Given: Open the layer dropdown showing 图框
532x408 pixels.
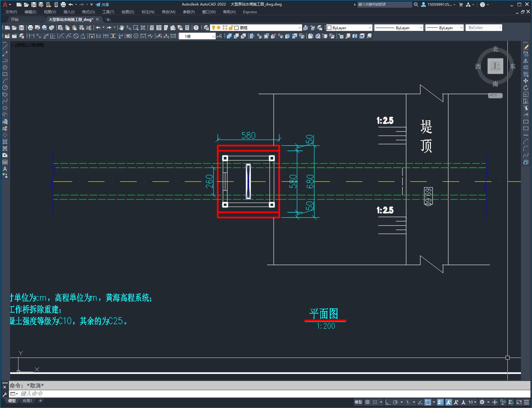Looking at the screenshot, I should 256,28.
